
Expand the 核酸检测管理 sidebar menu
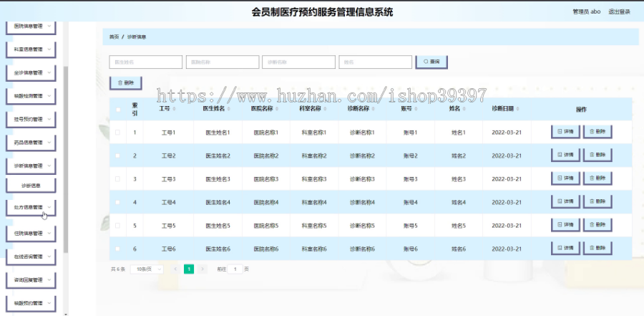click(x=31, y=96)
